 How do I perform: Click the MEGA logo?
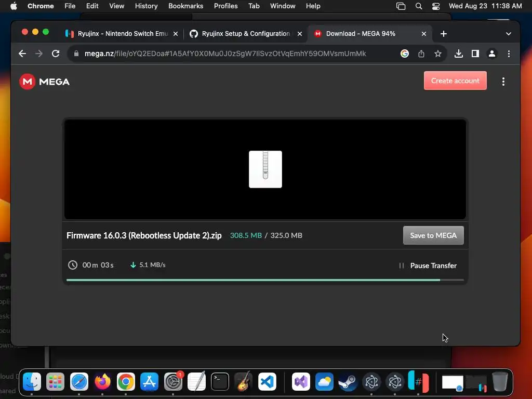coord(45,82)
